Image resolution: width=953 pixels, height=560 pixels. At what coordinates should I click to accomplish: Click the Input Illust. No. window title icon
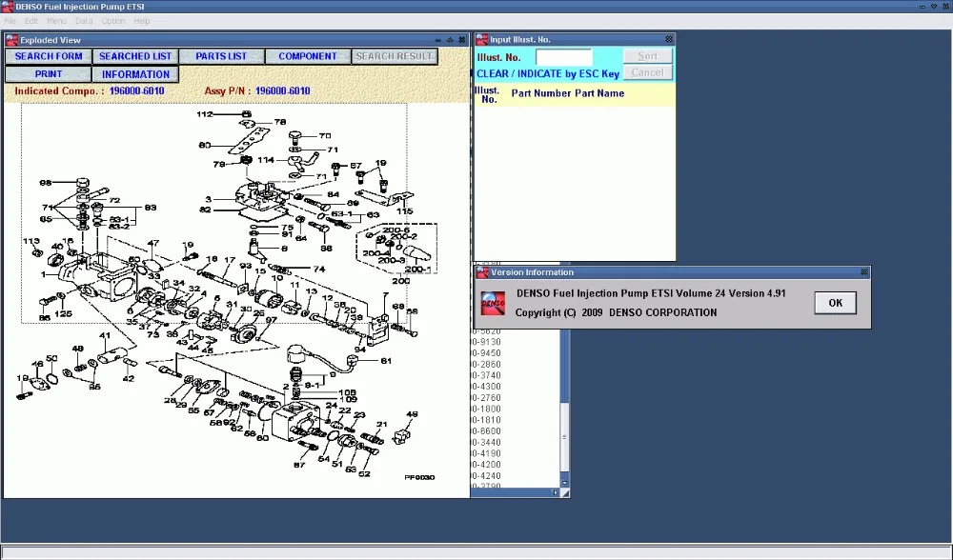pos(481,40)
